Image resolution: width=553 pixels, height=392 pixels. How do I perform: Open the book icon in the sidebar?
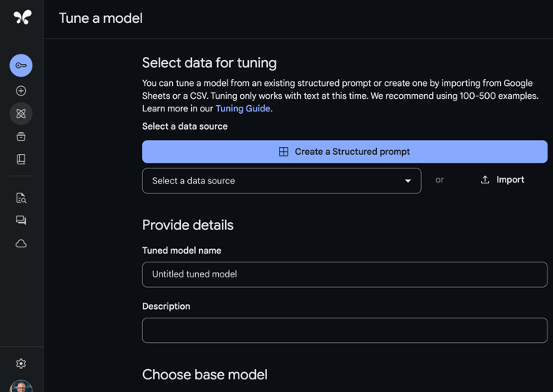click(21, 159)
